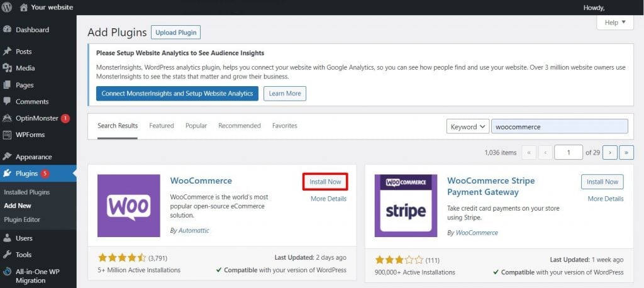
Task: Click Connect MonsterInsights and Setup Website Analytics
Action: (x=177, y=93)
